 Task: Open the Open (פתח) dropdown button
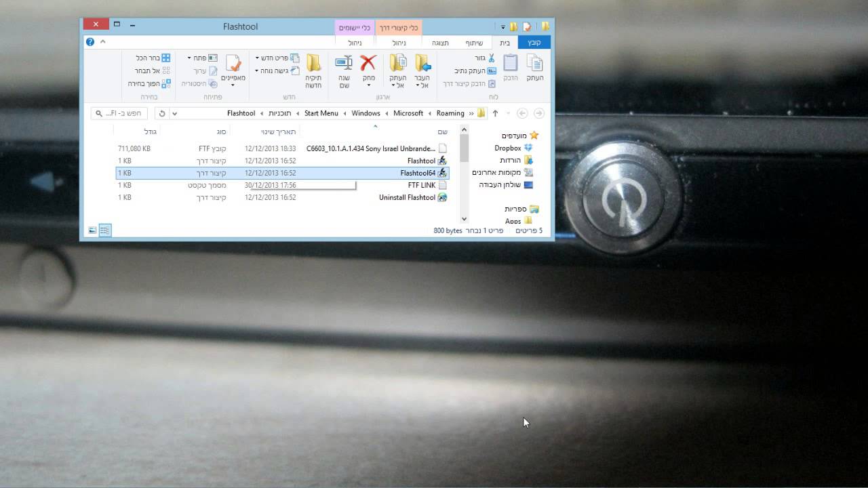click(202, 58)
